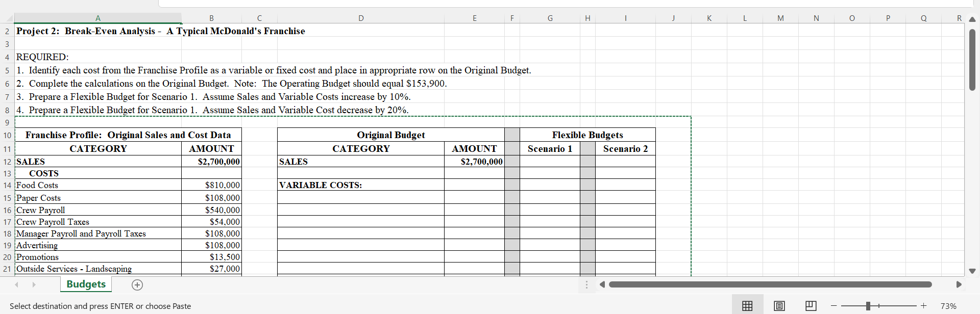The height and width of the screenshot is (314, 980).
Task: Adjust the zoom slider handle
Action: tap(868, 306)
